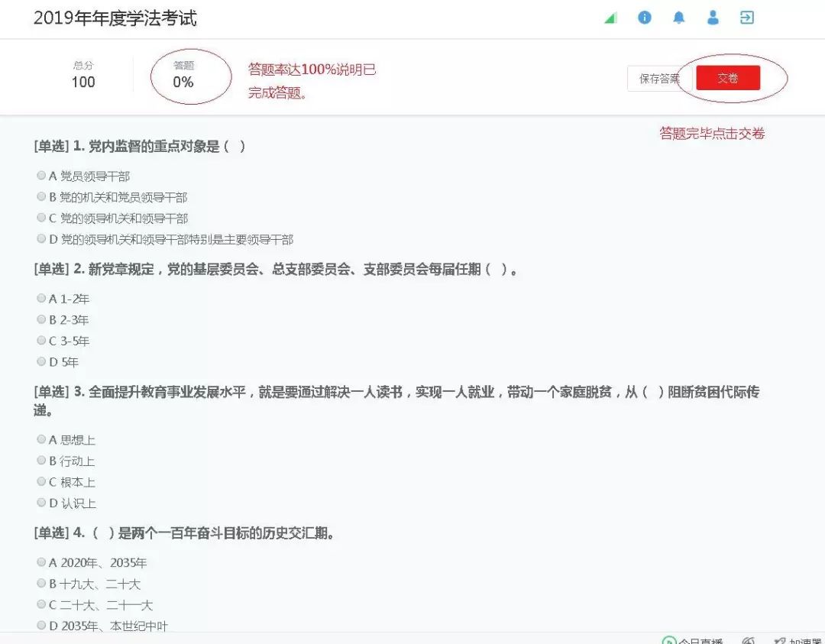Click the blue info icon
Screen dimensions: 825x644
point(644,18)
